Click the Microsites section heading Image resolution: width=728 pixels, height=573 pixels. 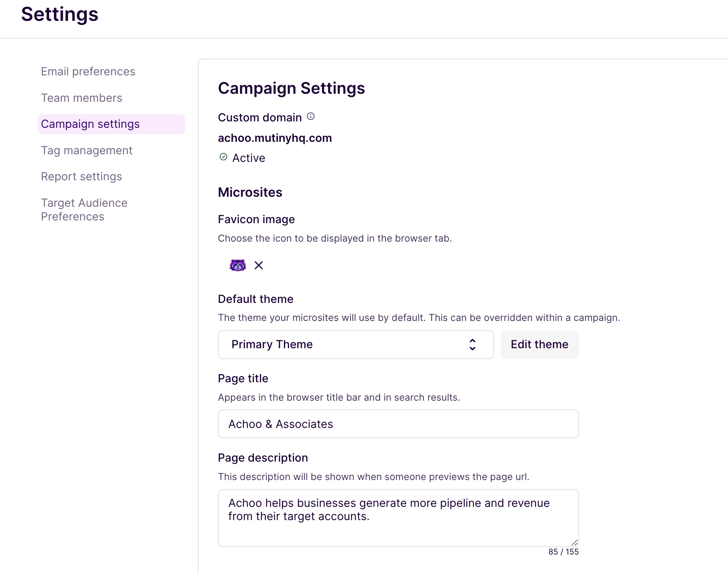(x=250, y=192)
